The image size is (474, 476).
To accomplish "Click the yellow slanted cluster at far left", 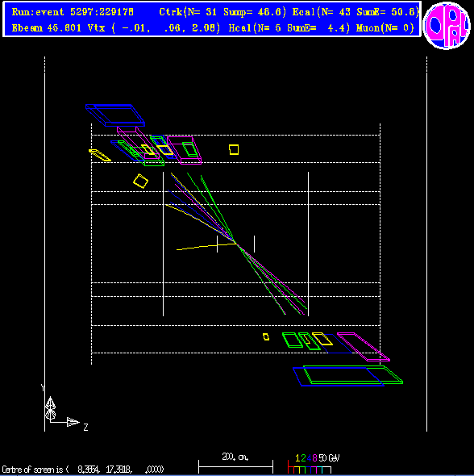I will coord(100,155).
